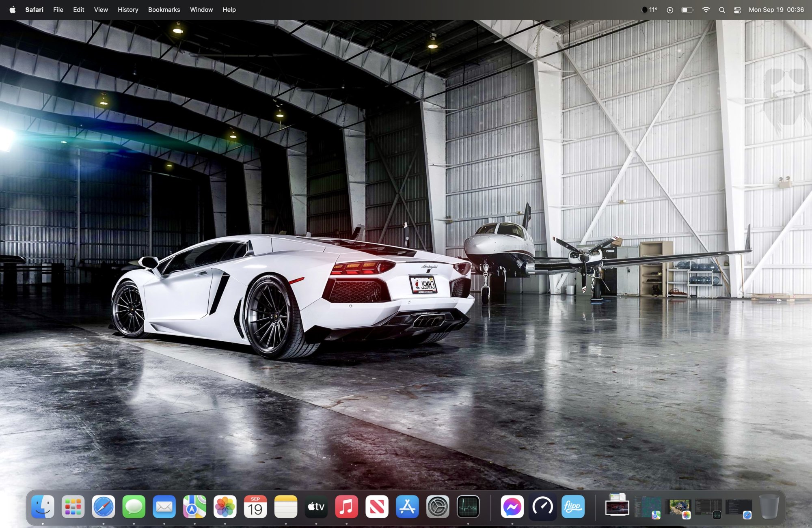Restore minimized Safari window thumbnail
Screen dimensions: 812x528
click(x=739, y=507)
